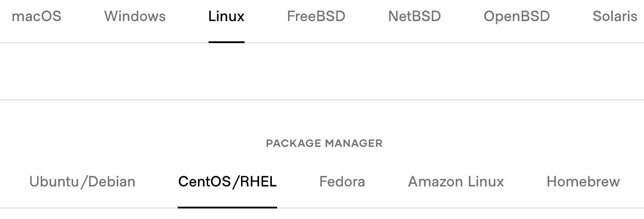Go to the OpenBSD tab
The image size is (644, 219).
[x=516, y=17]
